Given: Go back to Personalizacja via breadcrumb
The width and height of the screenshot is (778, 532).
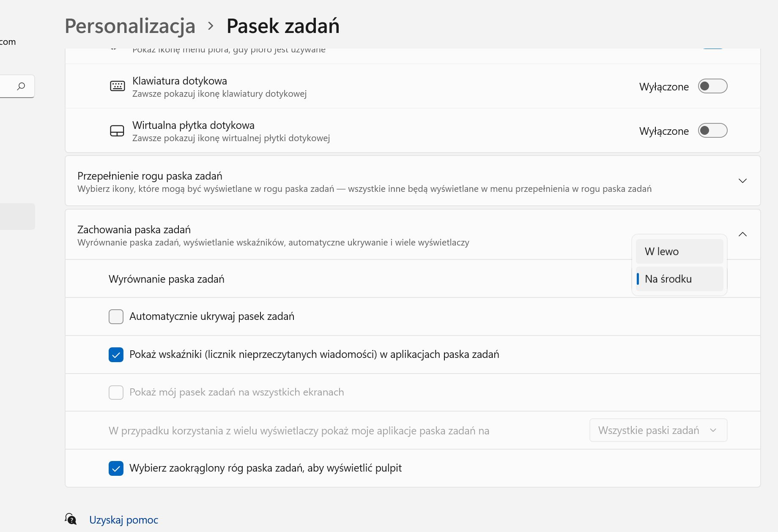Looking at the screenshot, I should [130, 25].
